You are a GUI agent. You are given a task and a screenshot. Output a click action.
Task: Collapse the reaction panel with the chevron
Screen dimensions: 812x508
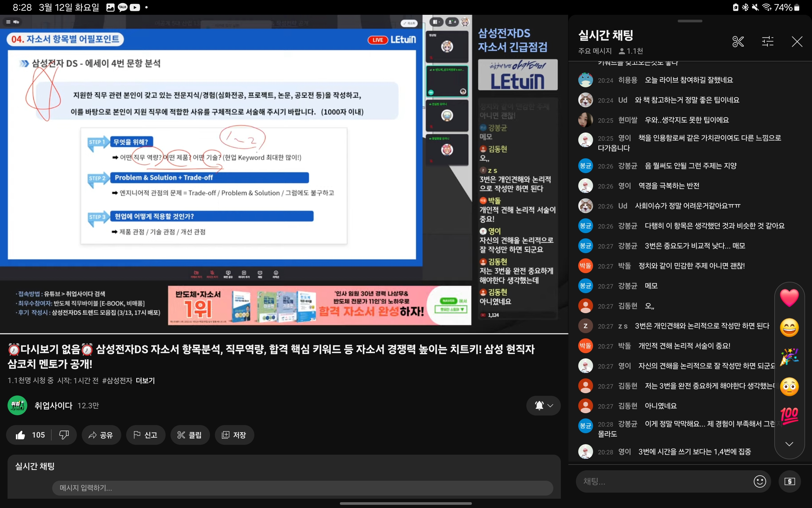click(789, 444)
